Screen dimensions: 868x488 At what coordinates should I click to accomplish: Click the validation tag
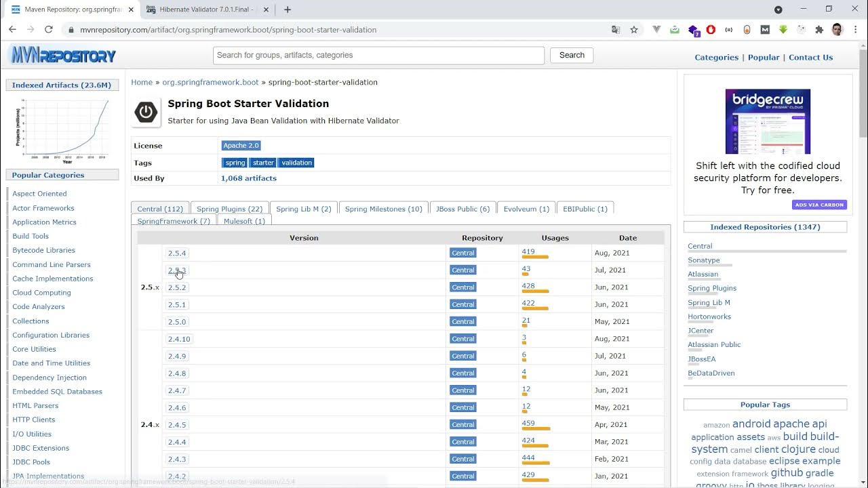[x=296, y=163]
